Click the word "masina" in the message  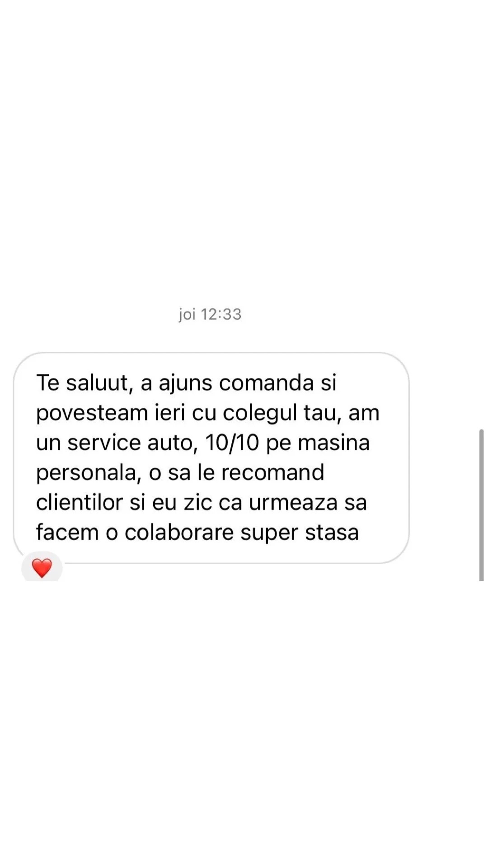point(333,443)
